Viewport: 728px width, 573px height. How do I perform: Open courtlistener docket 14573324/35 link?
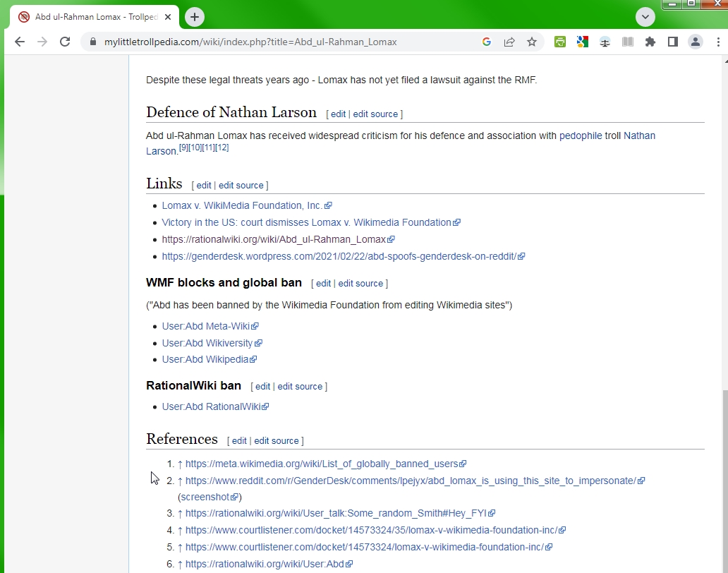point(375,530)
